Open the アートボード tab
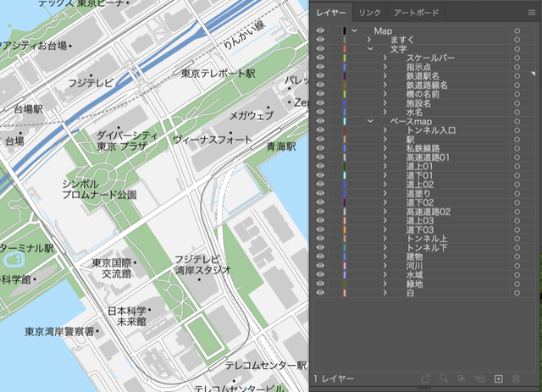Viewport: 542px width, 392px height. (417, 13)
